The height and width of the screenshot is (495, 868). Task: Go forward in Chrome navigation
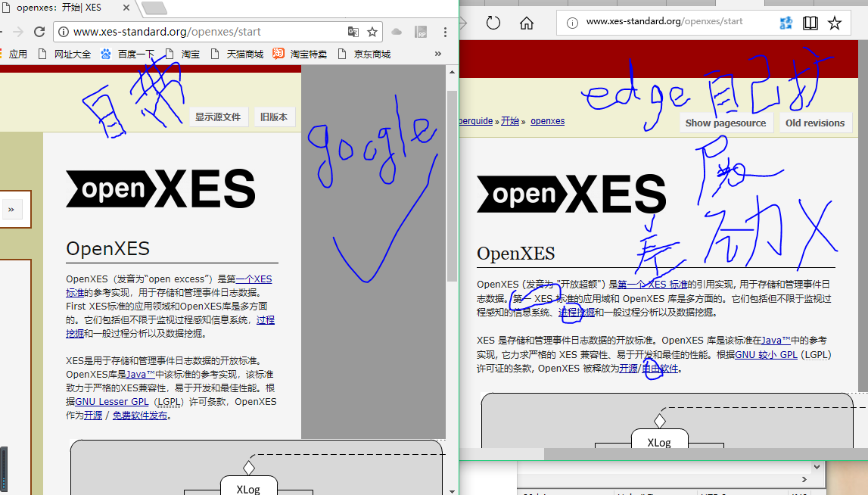pyautogui.click(x=17, y=32)
